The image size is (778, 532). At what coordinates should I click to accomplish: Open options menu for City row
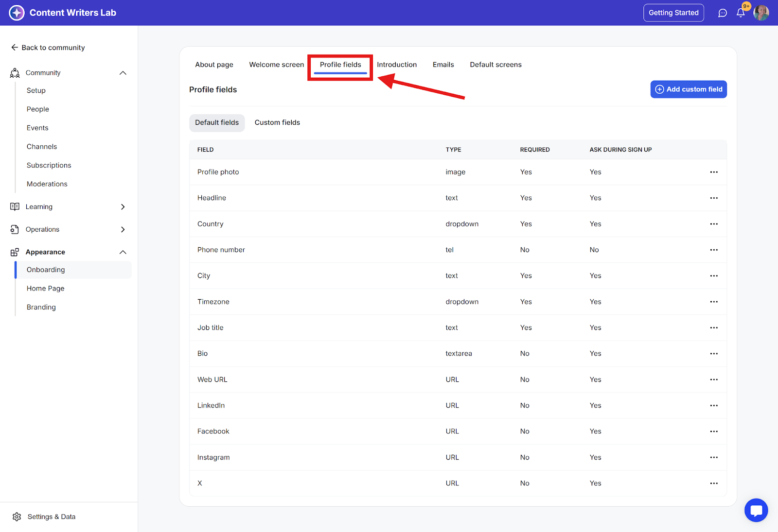tap(714, 276)
